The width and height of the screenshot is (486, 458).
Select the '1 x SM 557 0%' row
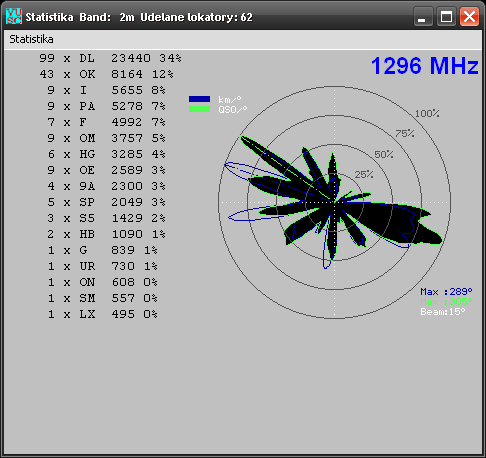click(x=102, y=298)
